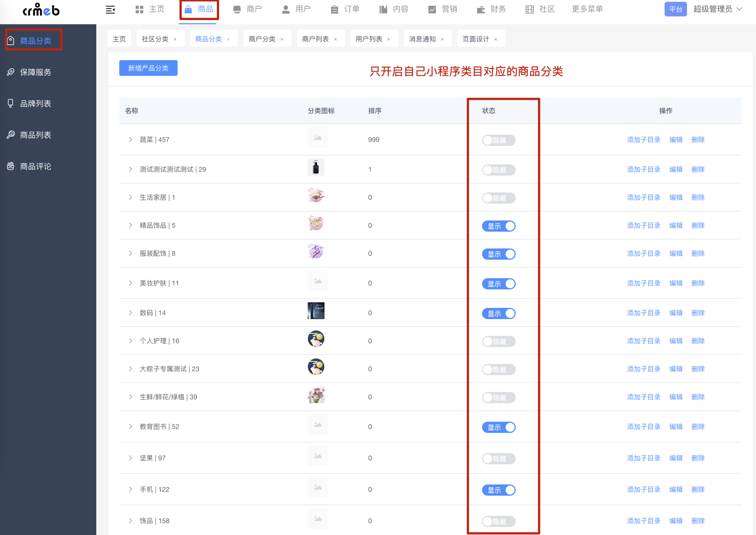Expand the 服装配饰 | 8 category
The width and height of the screenshot is (756, 535).
131,253
